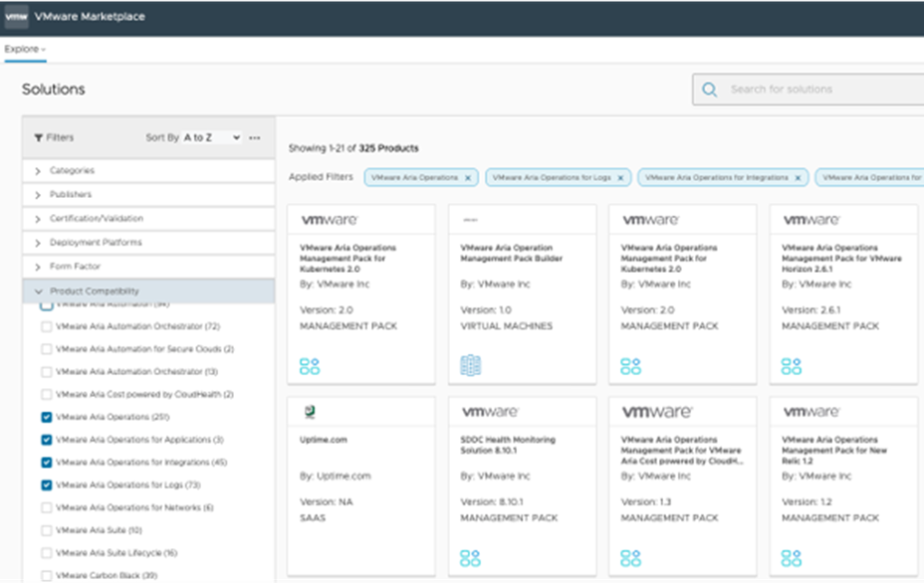
Task: Open the three-dot more options icon beside Sort By
Action: click(x=255, y=138)
